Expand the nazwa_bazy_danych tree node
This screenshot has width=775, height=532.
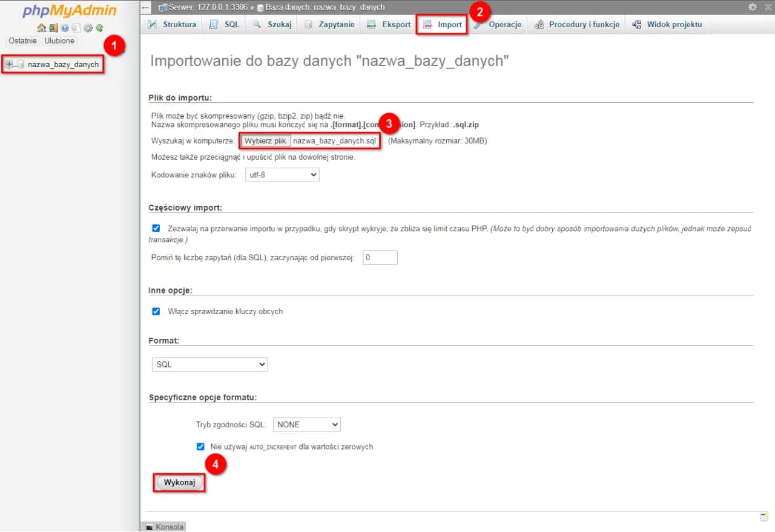9,64
